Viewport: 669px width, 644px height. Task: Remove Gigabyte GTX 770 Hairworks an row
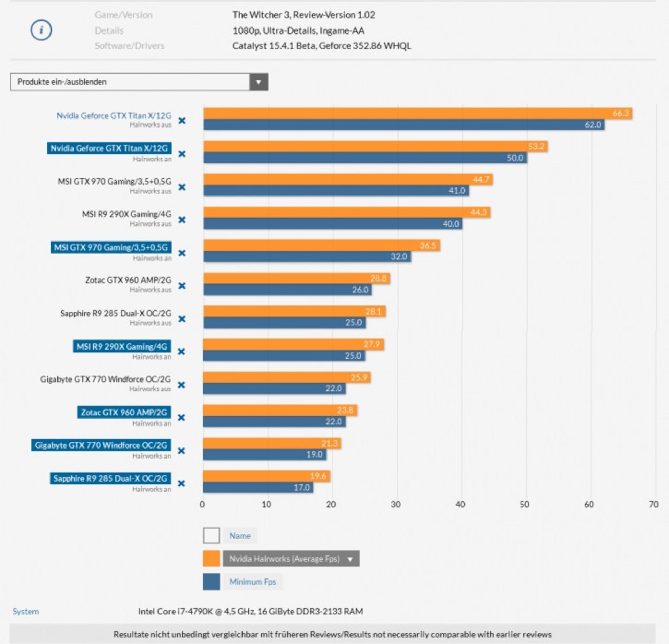(x=182, y=451)
